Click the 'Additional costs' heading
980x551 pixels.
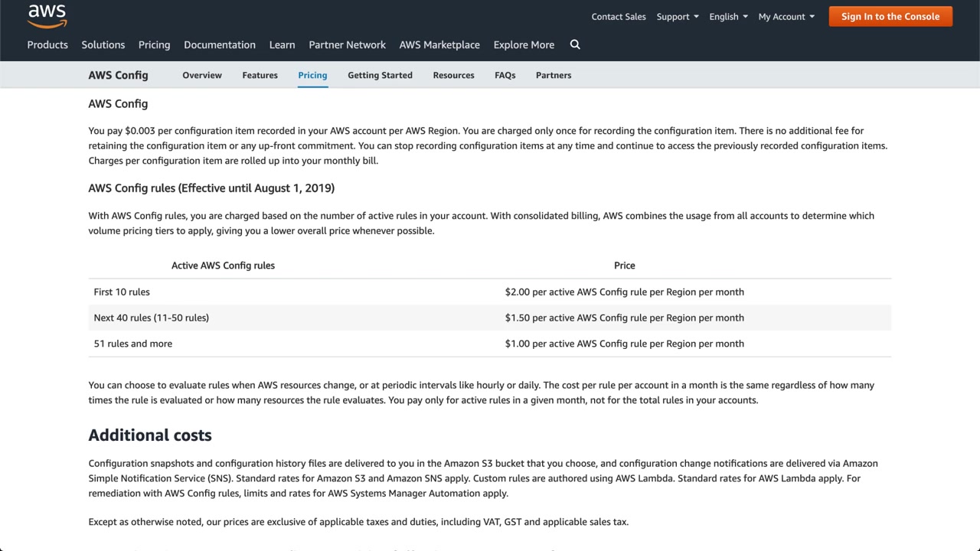tap(150, 435)
